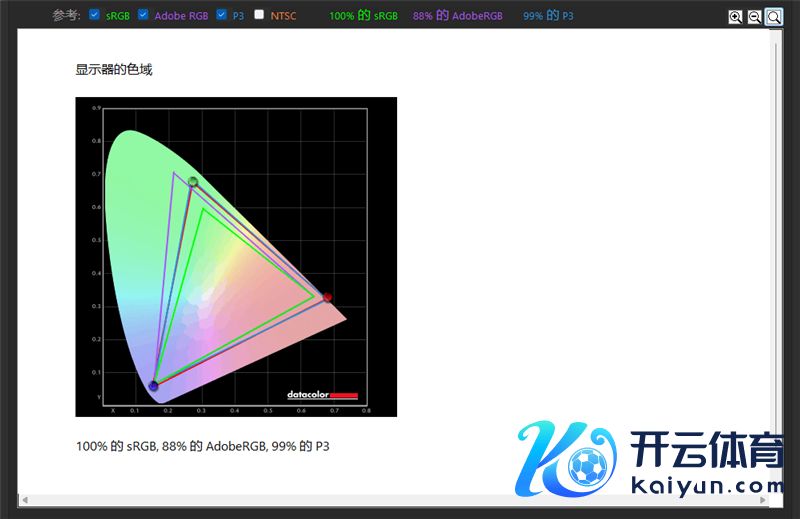
Task: Click the green primary marker on the gamut chart
Action: [193, 182]
